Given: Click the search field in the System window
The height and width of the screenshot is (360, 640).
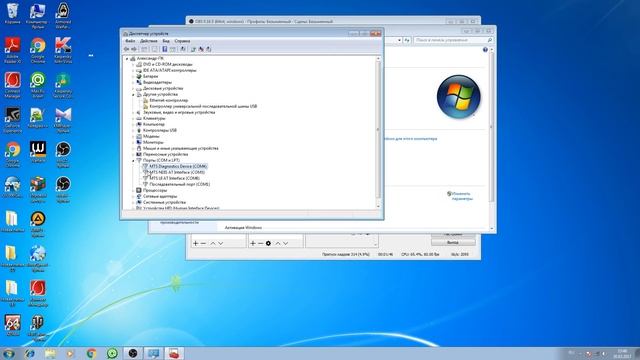Looking at the screenshot, I should [453, 40].
